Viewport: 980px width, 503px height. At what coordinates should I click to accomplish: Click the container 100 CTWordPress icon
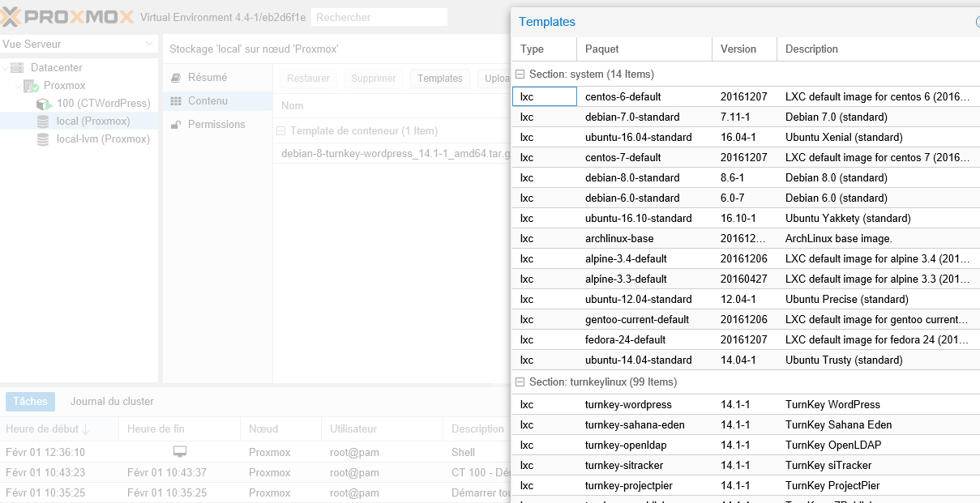(44, 104)
